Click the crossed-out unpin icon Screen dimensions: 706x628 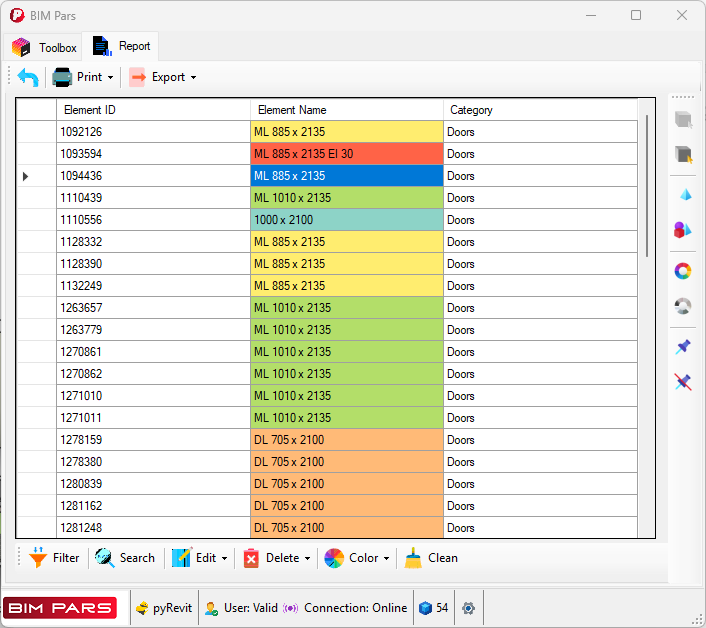684,382
